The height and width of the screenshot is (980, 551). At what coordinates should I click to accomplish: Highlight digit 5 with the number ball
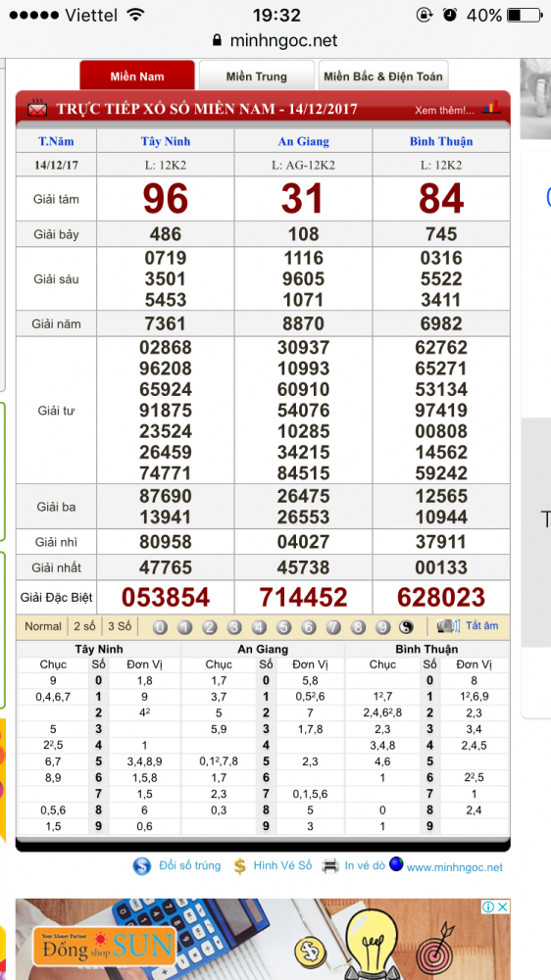point(284,627)
